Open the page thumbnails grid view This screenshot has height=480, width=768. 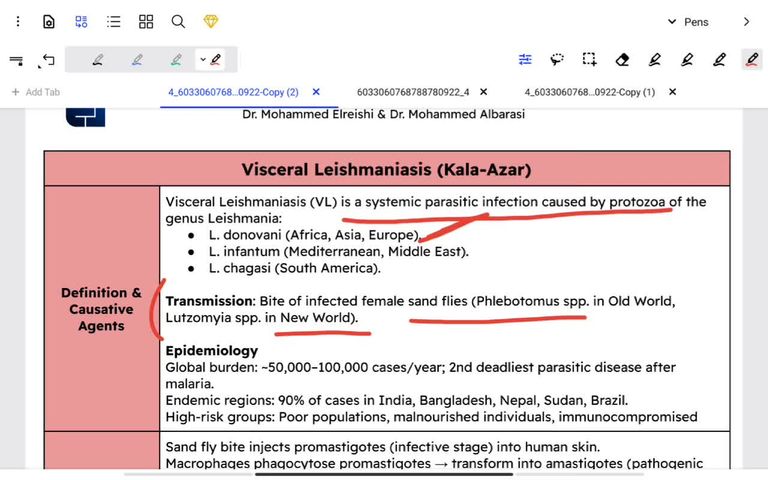point(146,21)
